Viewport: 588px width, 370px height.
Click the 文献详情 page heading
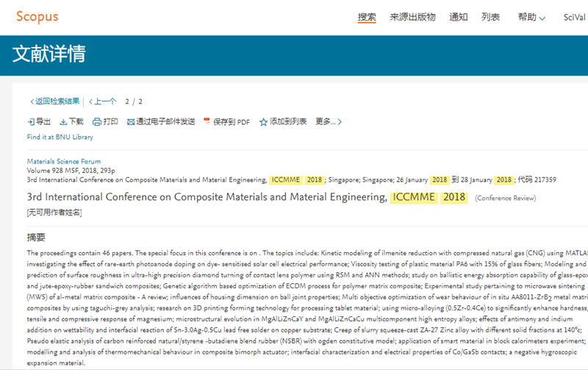49,54
